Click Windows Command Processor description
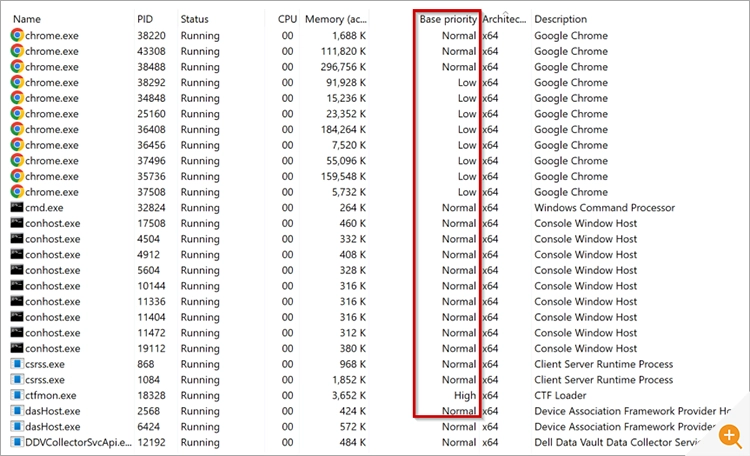The width and height of the screenshot is (750, 456). [604, 208]
